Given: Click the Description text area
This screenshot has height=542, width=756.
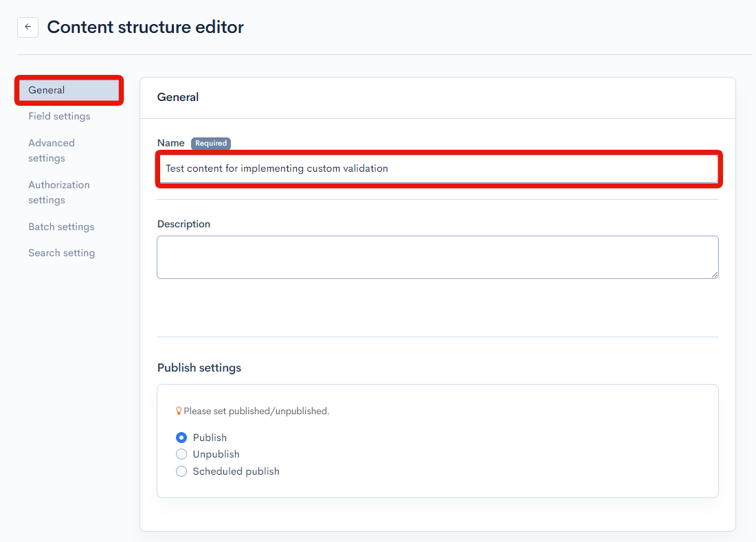Looking at the screenshot, I should tap(438, 257).
